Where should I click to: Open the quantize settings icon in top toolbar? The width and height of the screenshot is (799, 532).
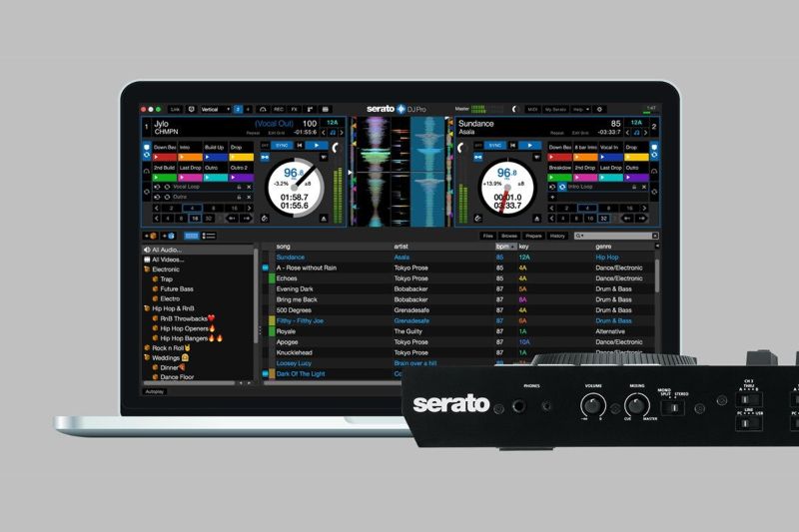tap(191, 109)
